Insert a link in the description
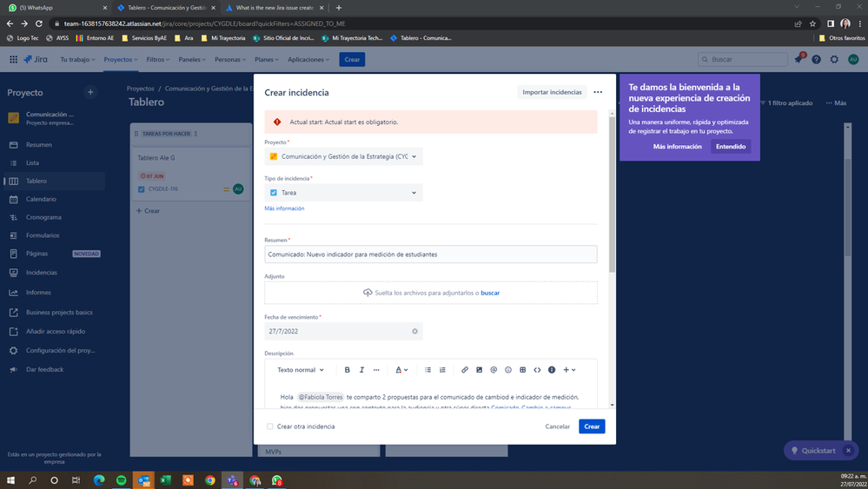The height and width of the screenshot is (489, 868). point(465,369)
